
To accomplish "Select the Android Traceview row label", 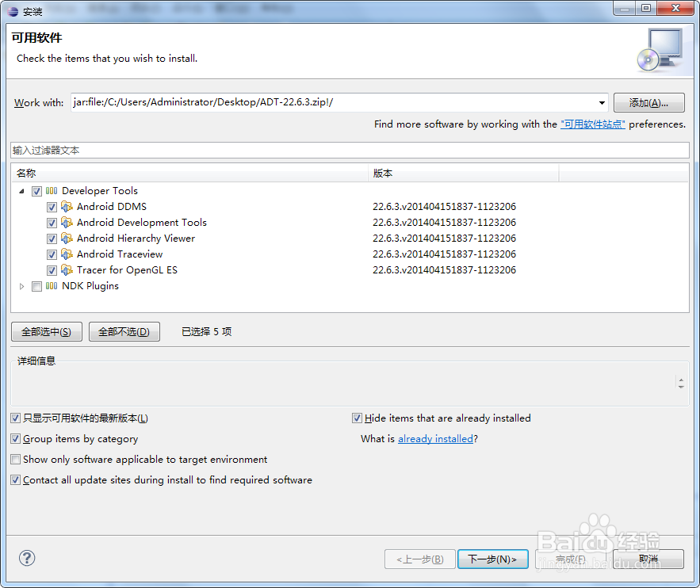I will pos(120,254).
